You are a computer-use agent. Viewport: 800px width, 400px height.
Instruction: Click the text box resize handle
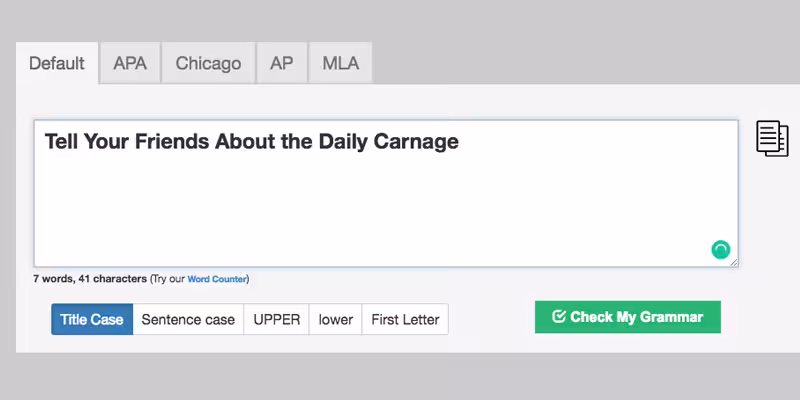pos(734,262)
